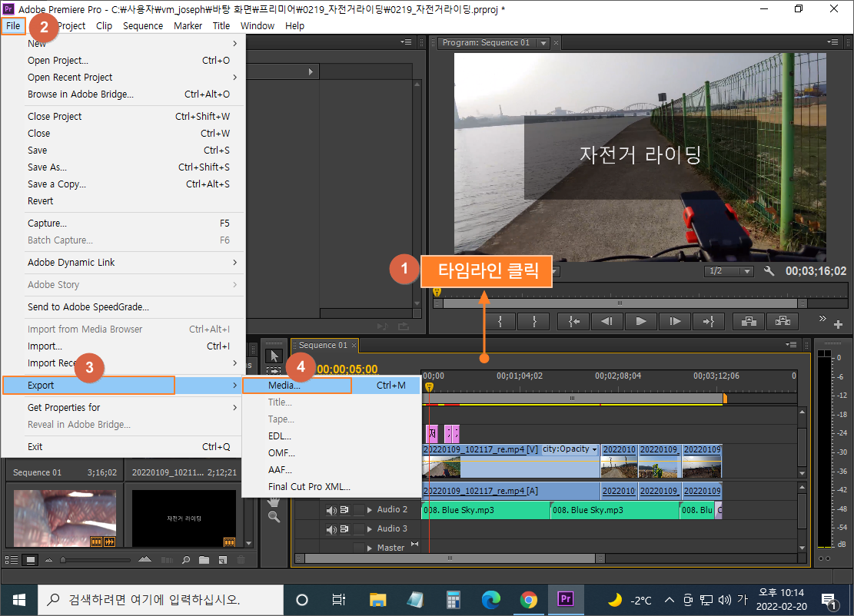
Task: Click Go to In point button
Action: [x=573, y=322]
